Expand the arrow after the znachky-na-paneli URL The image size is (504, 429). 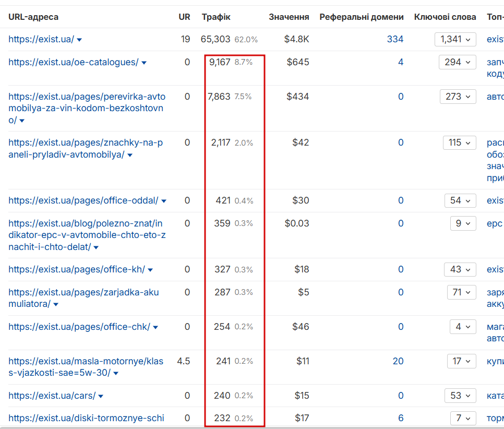click(130, 156)
